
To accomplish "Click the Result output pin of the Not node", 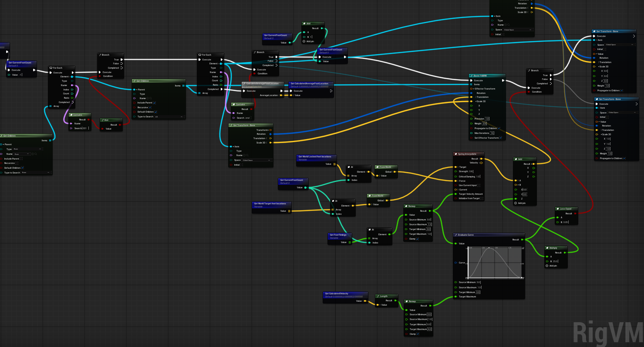I will (119, 124).
